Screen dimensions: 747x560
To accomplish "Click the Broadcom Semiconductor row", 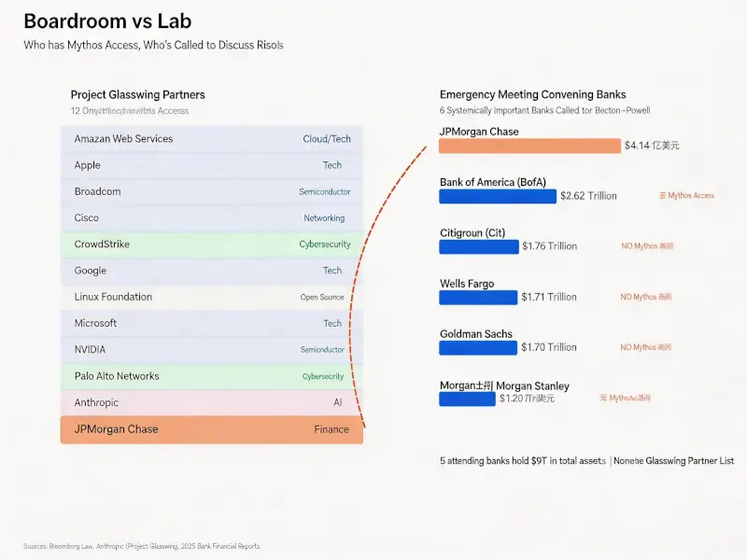I will coord(212,191).
